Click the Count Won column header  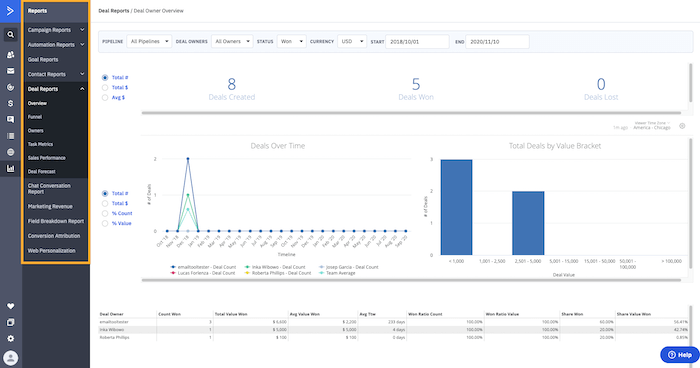(x=170, y=314)
